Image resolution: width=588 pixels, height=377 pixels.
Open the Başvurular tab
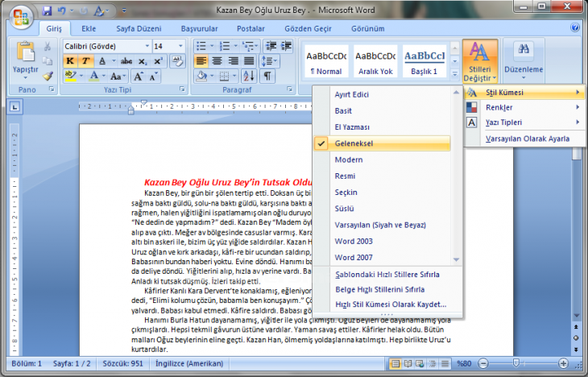199,28
